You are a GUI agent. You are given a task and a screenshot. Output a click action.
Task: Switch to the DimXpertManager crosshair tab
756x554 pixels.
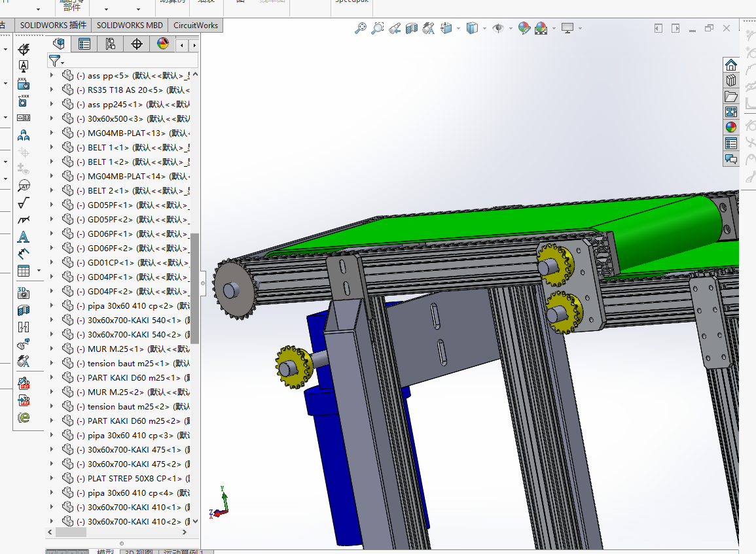[136, 44]
